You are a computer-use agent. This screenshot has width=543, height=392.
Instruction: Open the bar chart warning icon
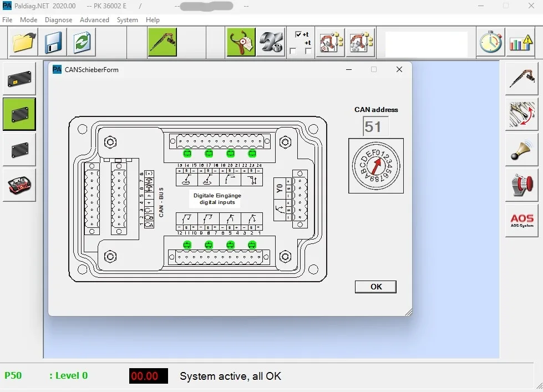click(x=520, y=42)
